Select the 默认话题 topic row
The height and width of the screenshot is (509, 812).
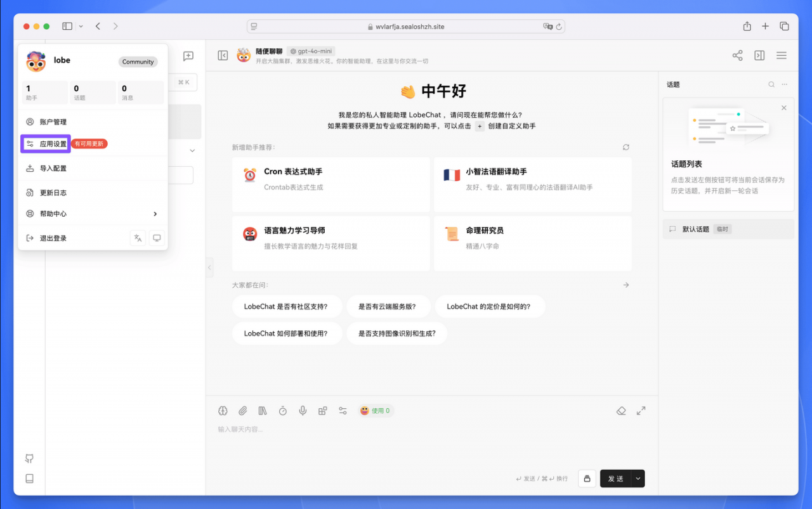[728, 229]
